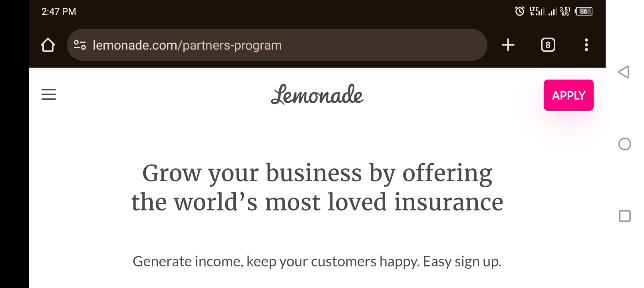Expand the Lemonade hamburger navigation menu
Screen dimensions: 644x288
[49, 94]
